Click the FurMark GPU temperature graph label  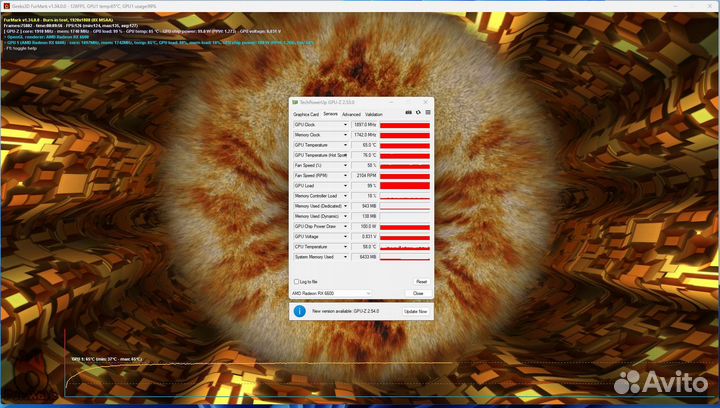click(107, 359)
